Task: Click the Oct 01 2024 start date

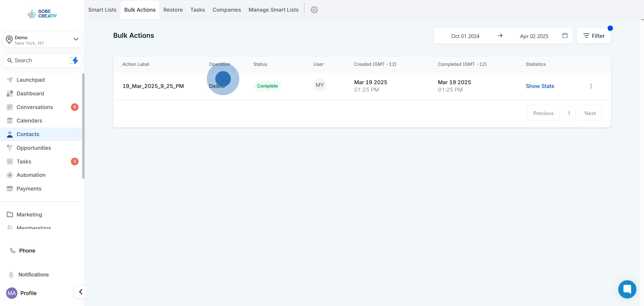Action: (465, 36)
